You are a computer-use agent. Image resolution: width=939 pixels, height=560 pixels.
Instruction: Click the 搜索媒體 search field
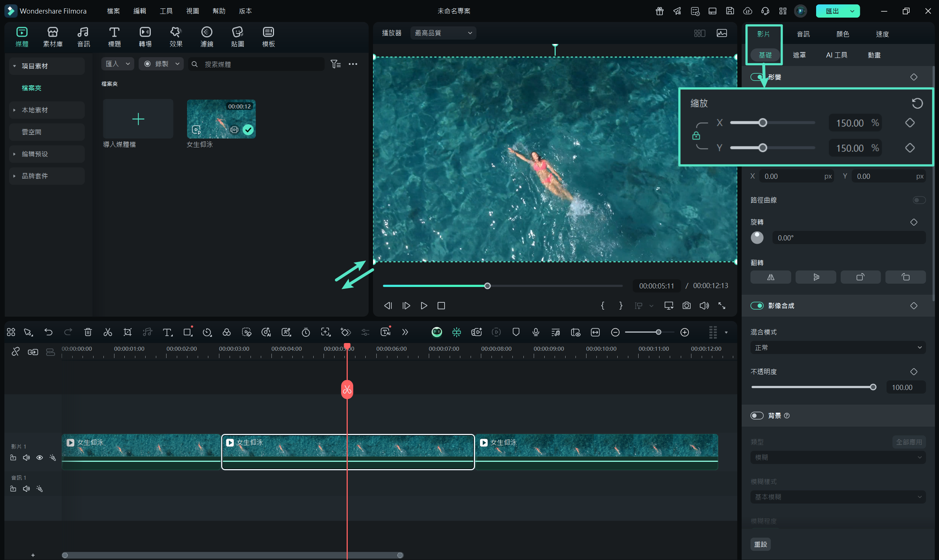pos(256,64)
